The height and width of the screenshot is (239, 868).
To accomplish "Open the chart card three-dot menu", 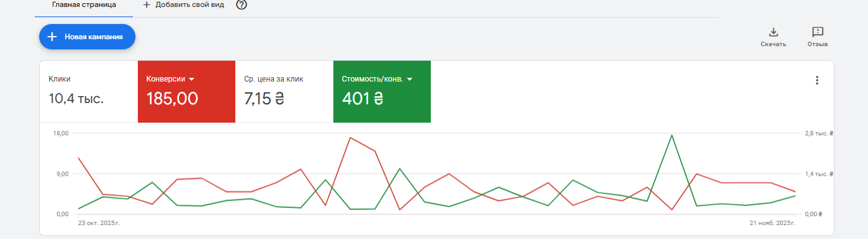I will click(x=817, y=80).
